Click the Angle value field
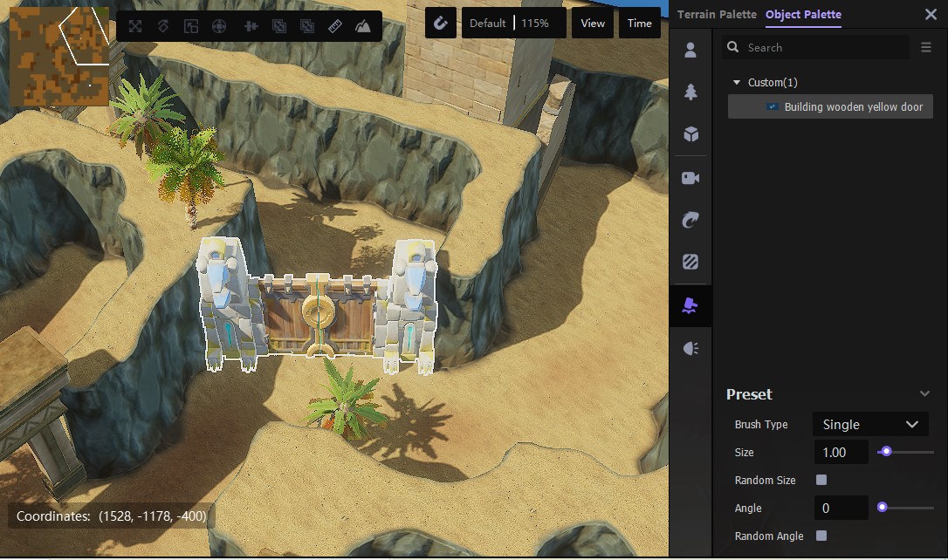Image resolution: width=948 pixels, height=560 pixels. click(x=841, y=508)
